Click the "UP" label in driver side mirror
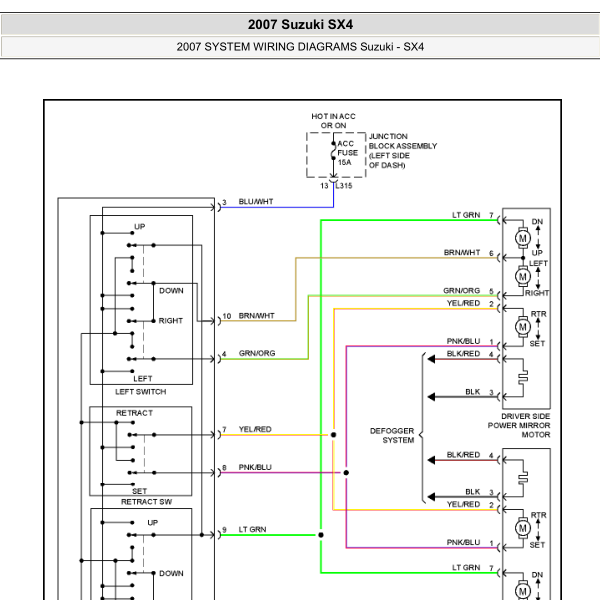Viewport: 600px width, 600px height. click(537, 253)
